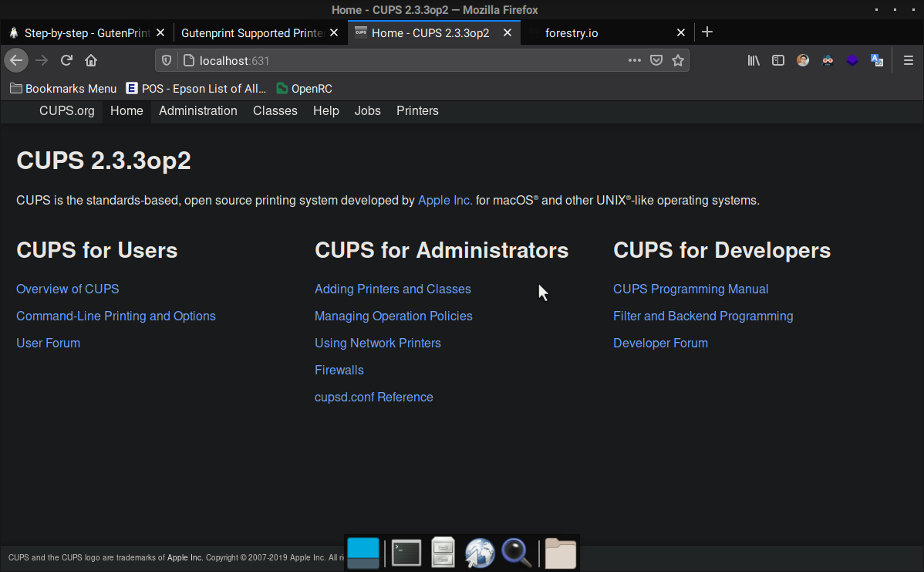Open the Classes page
924x572 pixels.
click(275, 111)
